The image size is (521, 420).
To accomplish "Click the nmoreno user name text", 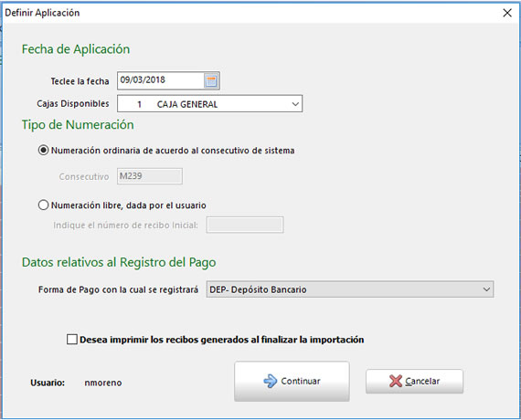I will [x=103, y=383].
